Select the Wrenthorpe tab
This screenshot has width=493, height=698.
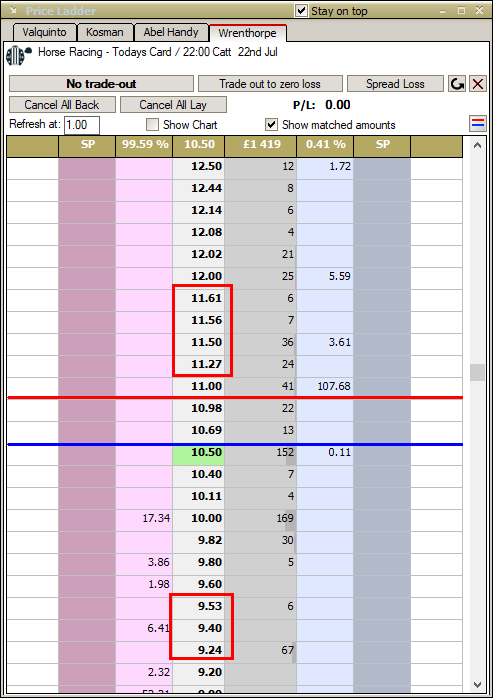[x=247, y=33]
